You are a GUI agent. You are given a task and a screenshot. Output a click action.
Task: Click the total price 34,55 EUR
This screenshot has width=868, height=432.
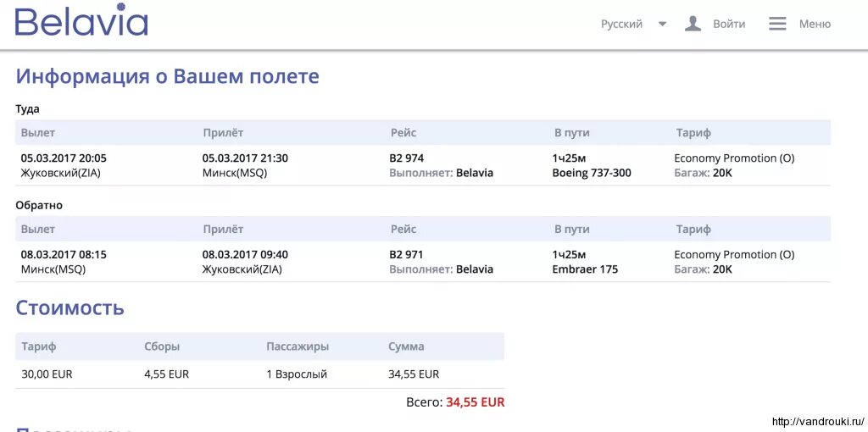tap(476, 402)
